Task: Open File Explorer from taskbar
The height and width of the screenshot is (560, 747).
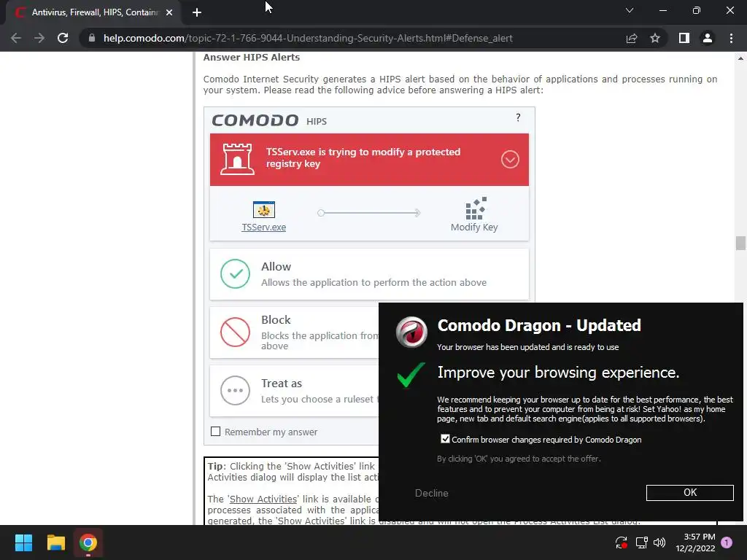Action: coord(55,542)
